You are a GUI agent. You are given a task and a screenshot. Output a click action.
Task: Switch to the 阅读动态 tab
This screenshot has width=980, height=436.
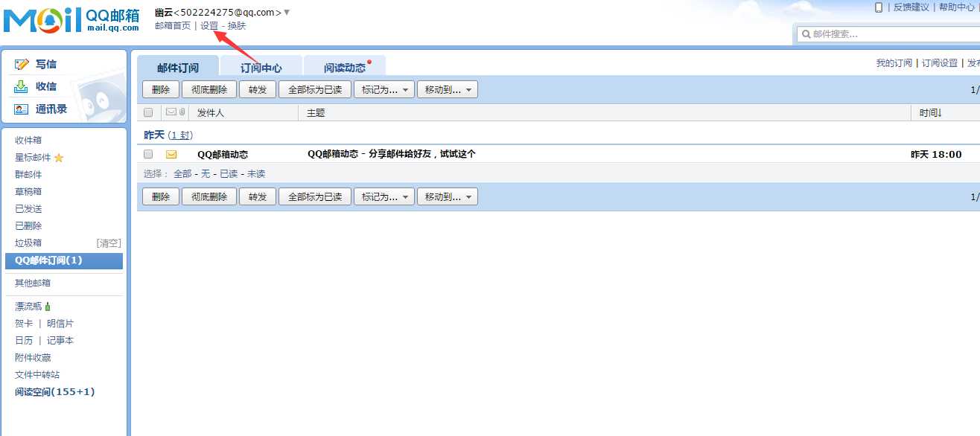click(345, 68)
